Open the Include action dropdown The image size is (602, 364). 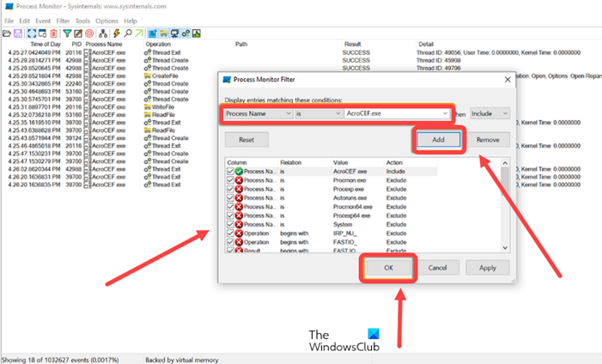[x=490, y=113]
